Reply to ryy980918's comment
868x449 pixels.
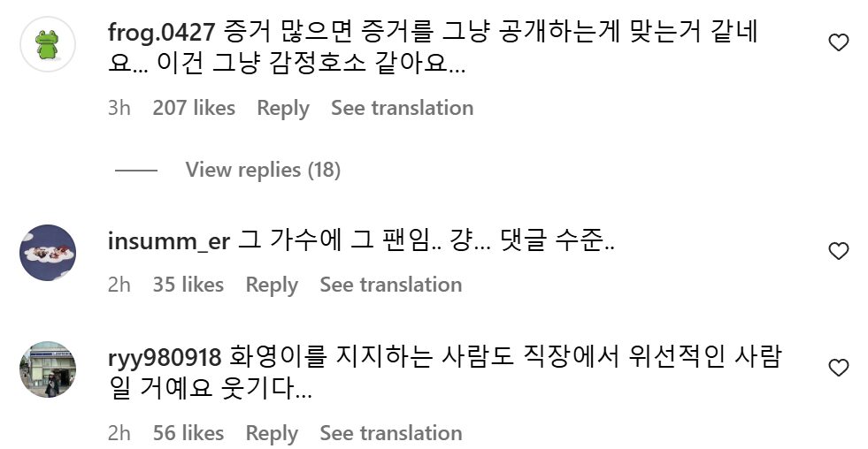click(x=272, y=433)
